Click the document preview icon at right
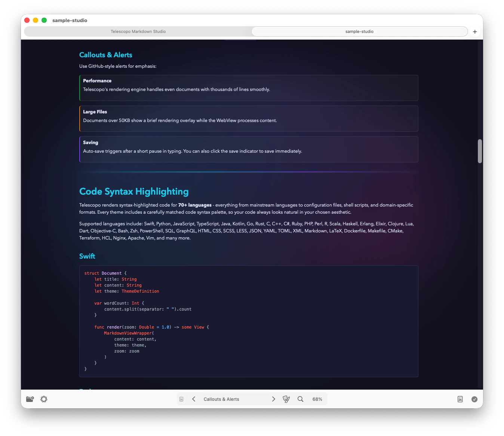504x436 pixels. pyautogui.click(x=460, y=399)
